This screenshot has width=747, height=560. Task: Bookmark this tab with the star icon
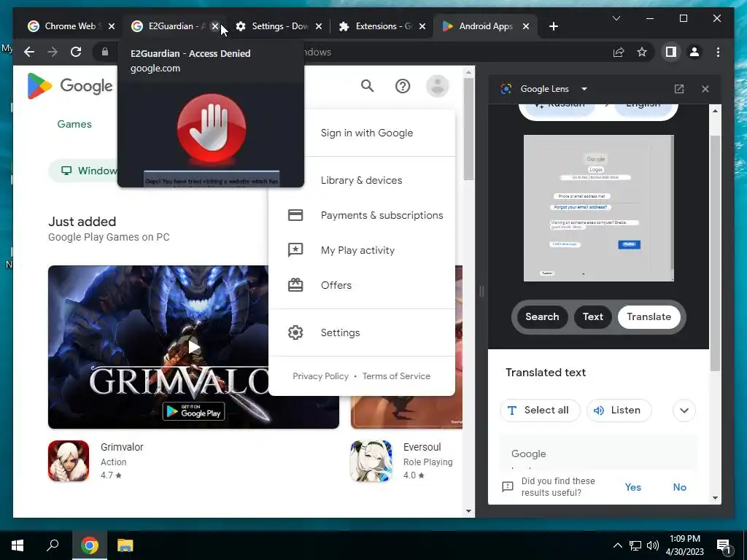coord(642,52)
